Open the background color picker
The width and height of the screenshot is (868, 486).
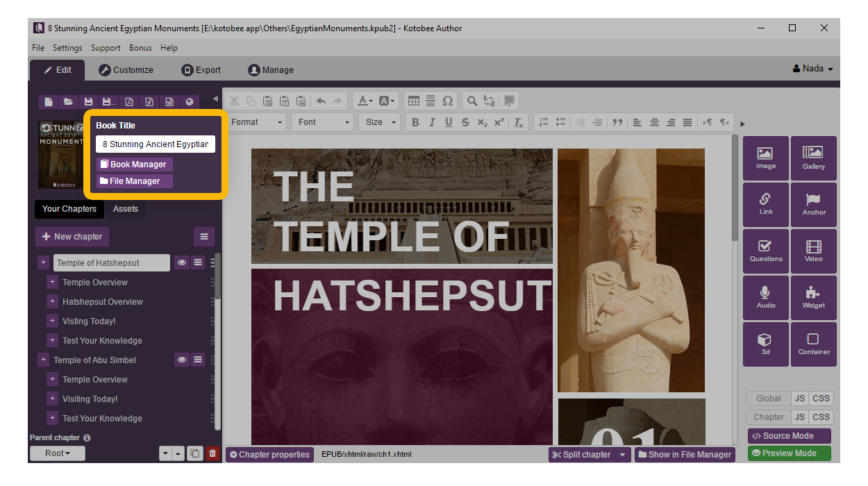click(387, 101)
